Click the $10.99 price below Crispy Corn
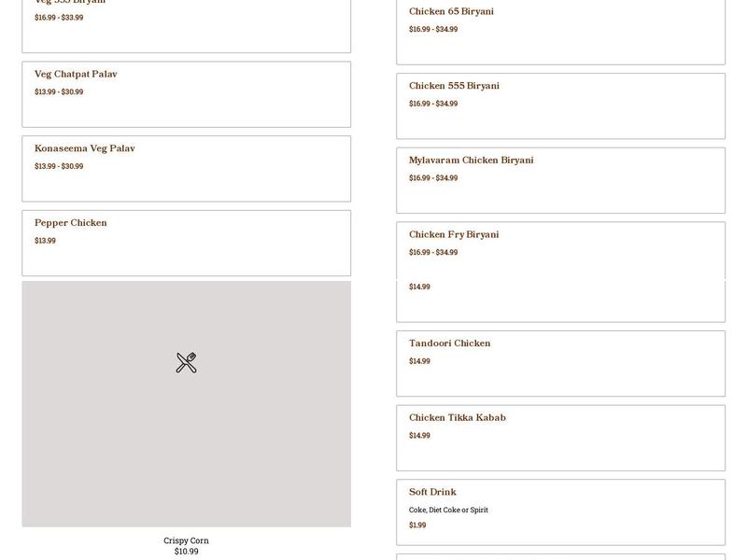This screenshot has width=747, height=560. [x=186, y=551]
